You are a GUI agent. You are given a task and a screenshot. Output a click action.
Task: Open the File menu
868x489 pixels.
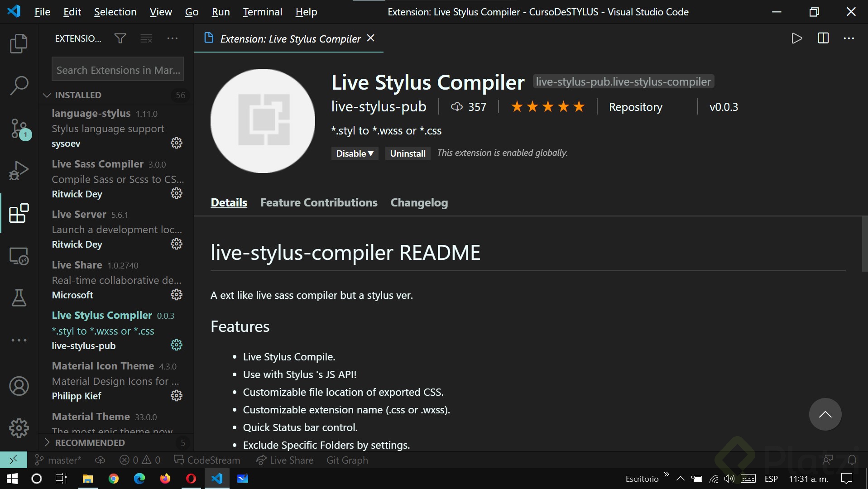click(x=42, y=12)
